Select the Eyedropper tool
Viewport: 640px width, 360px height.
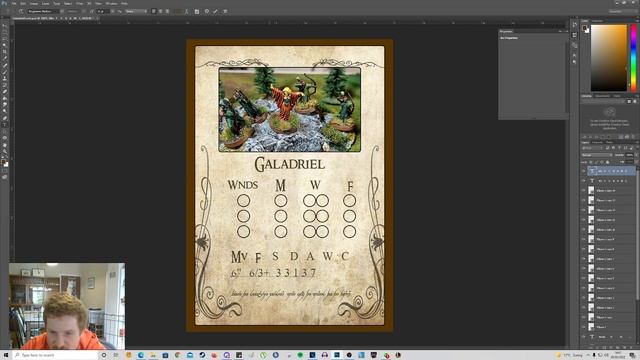point(5,58)
